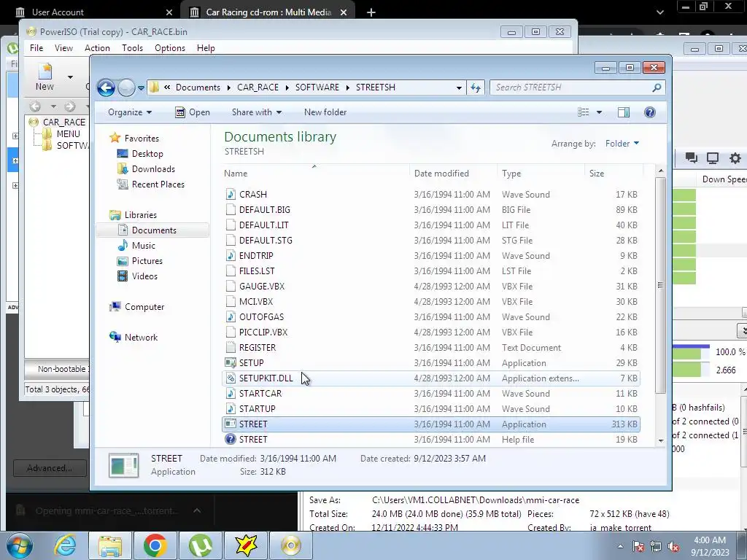This screenshot has height=560, width=747.
Task: Open the File menu in PowerISO
Action: (x=36, y=48)
